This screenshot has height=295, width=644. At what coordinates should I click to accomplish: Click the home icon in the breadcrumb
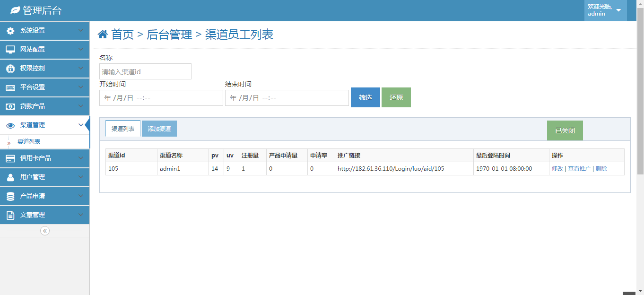click(x=103, y=35)
